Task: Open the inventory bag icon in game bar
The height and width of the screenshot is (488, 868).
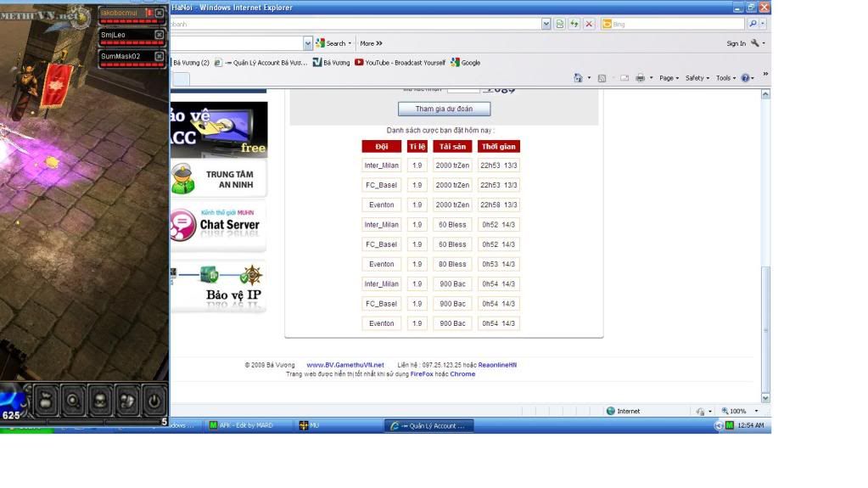Action: click(x=46, y=401)
